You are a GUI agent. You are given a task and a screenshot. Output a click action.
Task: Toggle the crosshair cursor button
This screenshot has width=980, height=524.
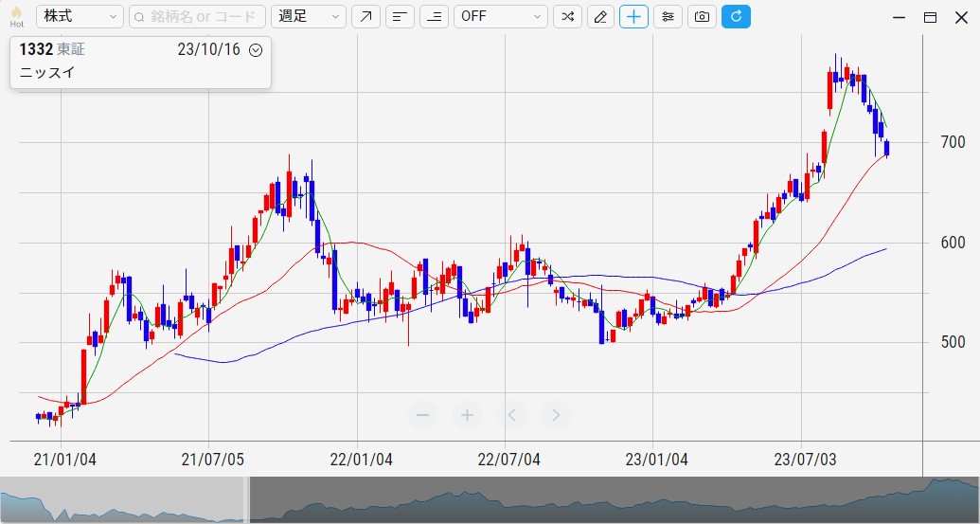pyautogui.click(x=633, y=16)
